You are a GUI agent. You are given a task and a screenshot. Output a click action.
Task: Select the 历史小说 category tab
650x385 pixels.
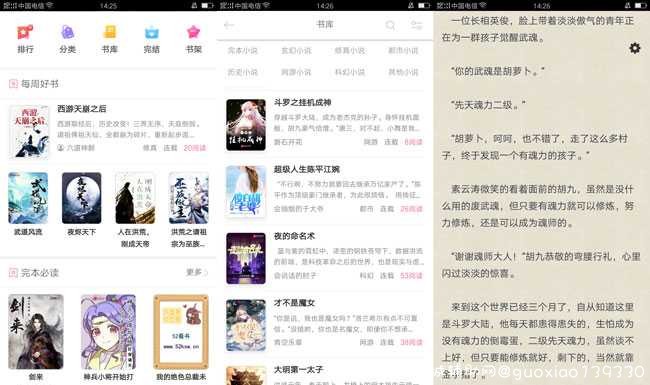(243, 72)
